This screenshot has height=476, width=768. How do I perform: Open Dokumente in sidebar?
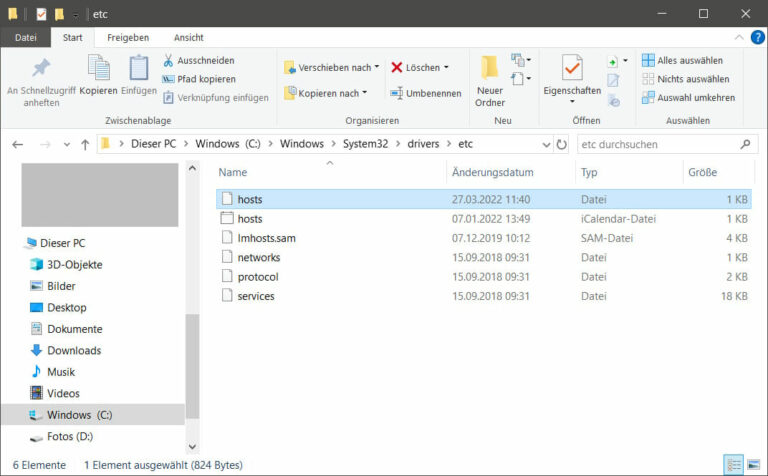[66, 329]
